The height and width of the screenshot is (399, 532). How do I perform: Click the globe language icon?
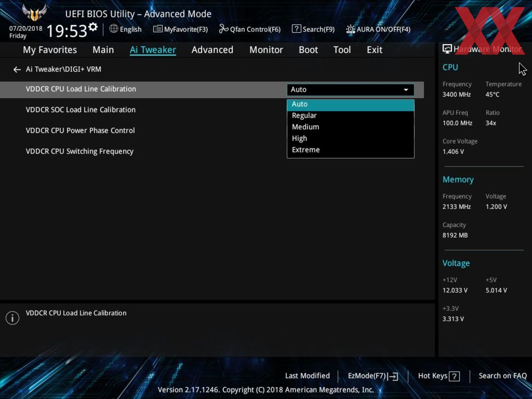click(x=113, y=29)
